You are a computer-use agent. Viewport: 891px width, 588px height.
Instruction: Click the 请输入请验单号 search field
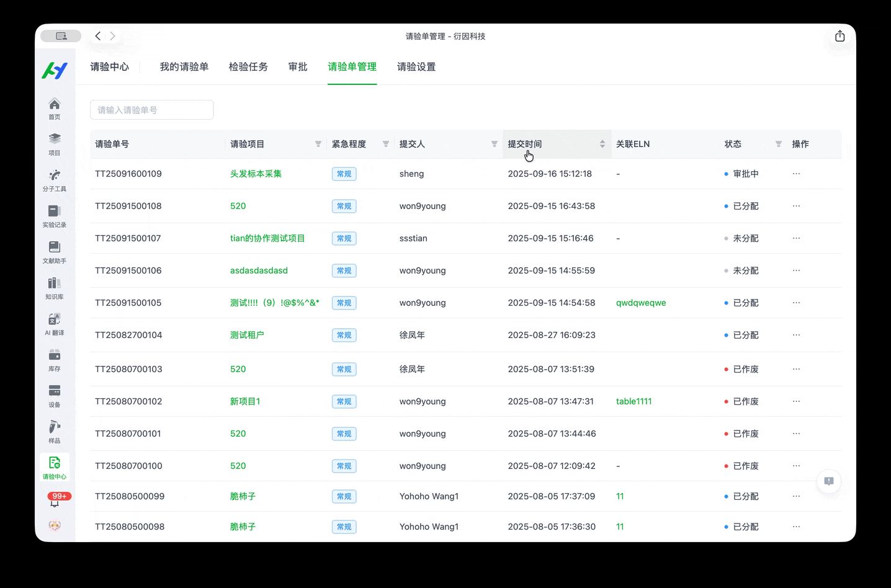coord(152,110)
